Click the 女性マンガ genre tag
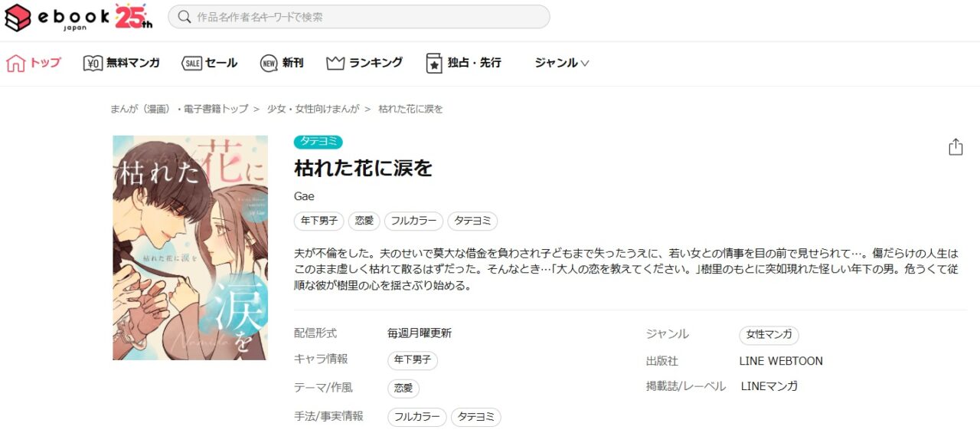This screenshot has height=433, width=980. [x=769, y=335]
